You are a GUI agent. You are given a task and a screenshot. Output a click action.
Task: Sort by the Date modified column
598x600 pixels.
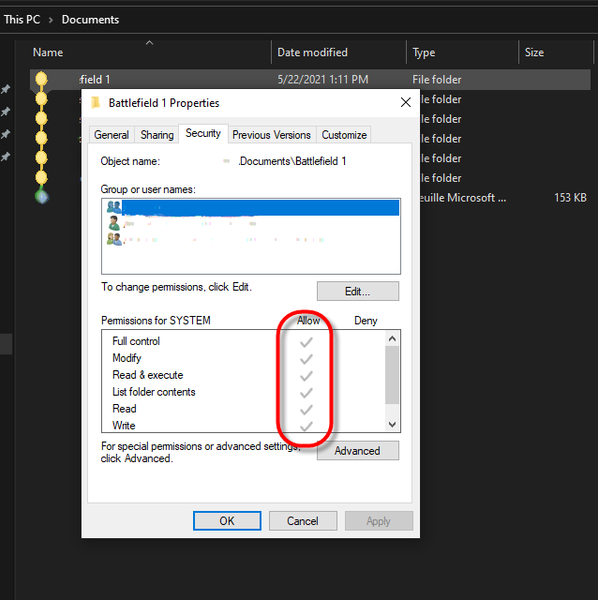[339, 52]
